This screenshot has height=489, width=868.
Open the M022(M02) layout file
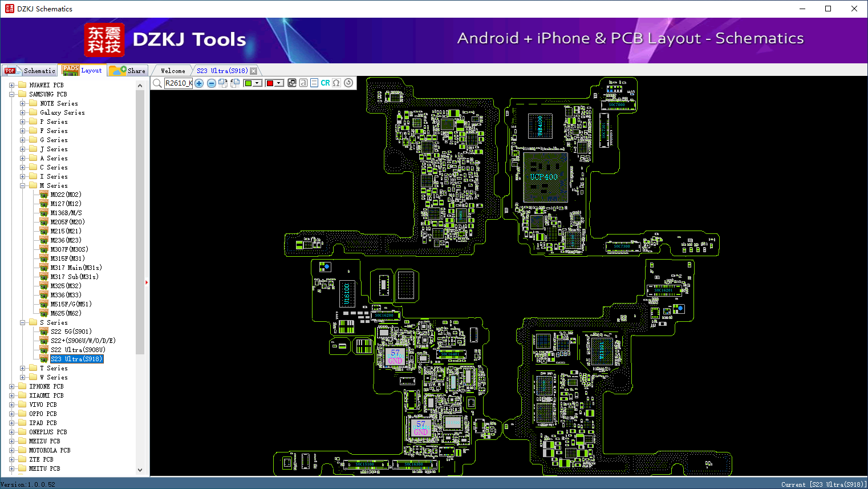[x=66, y=195]
